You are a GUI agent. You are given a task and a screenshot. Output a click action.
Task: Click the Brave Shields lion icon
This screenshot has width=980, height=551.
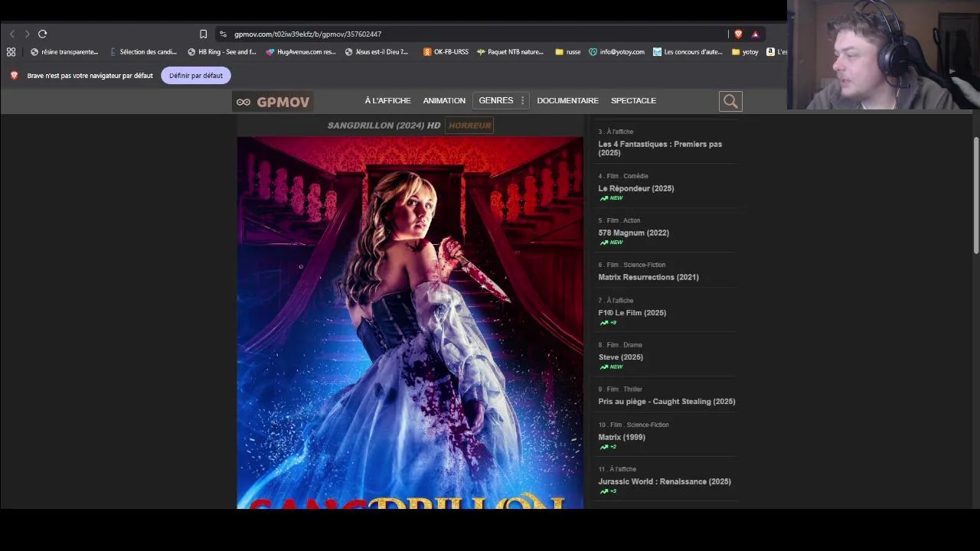pos(738,34)
